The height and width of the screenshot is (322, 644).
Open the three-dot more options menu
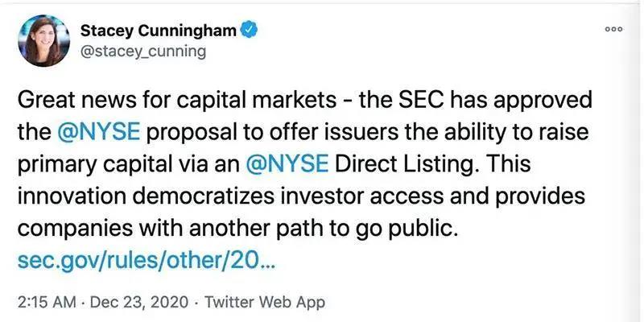(614, 29)
